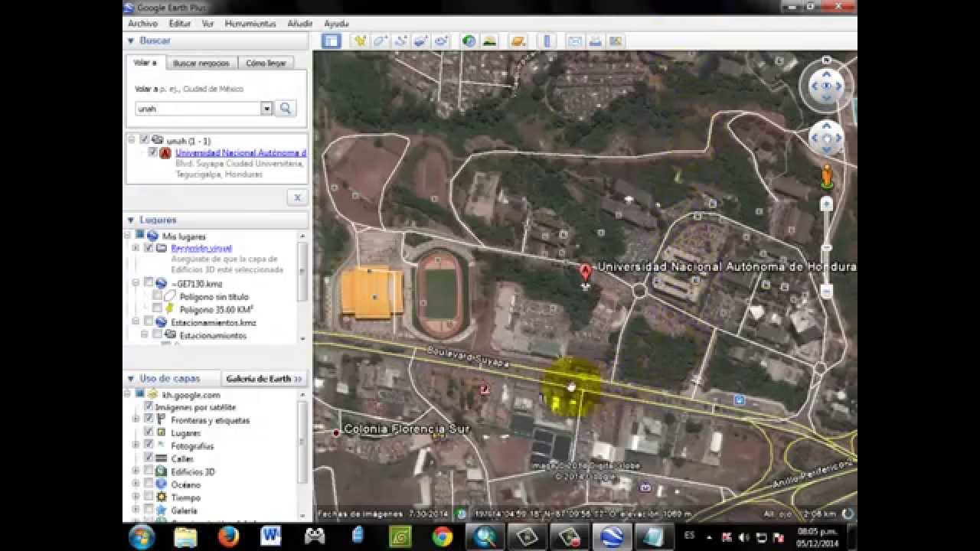
Task: Expand the Edificios 3D tree node
Action: (136, 471)
